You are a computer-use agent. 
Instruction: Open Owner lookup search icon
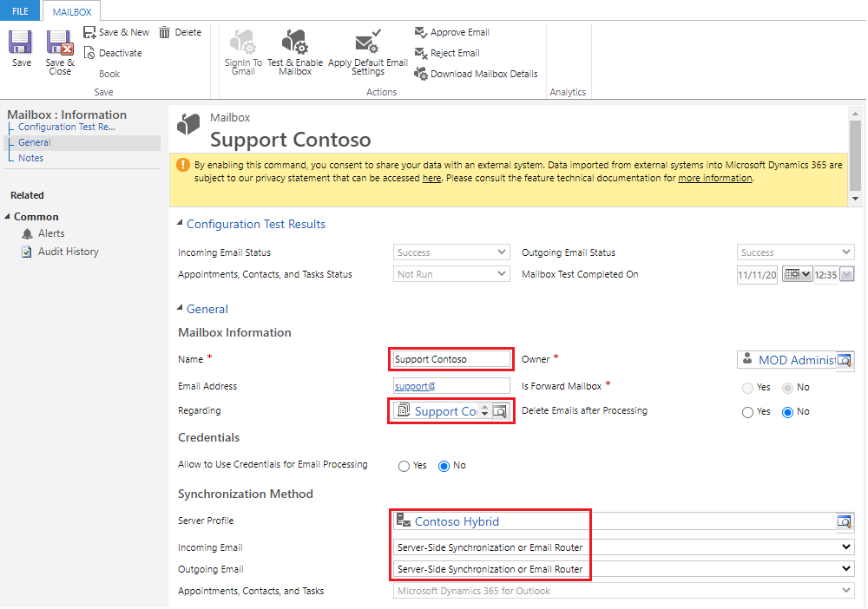pos(845,361)
